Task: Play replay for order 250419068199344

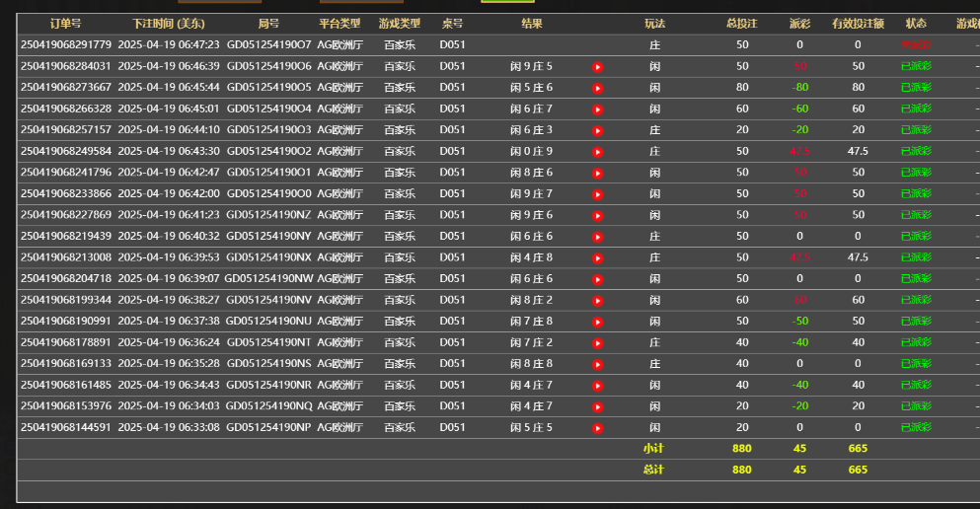Action: click(x=597, y=300)
